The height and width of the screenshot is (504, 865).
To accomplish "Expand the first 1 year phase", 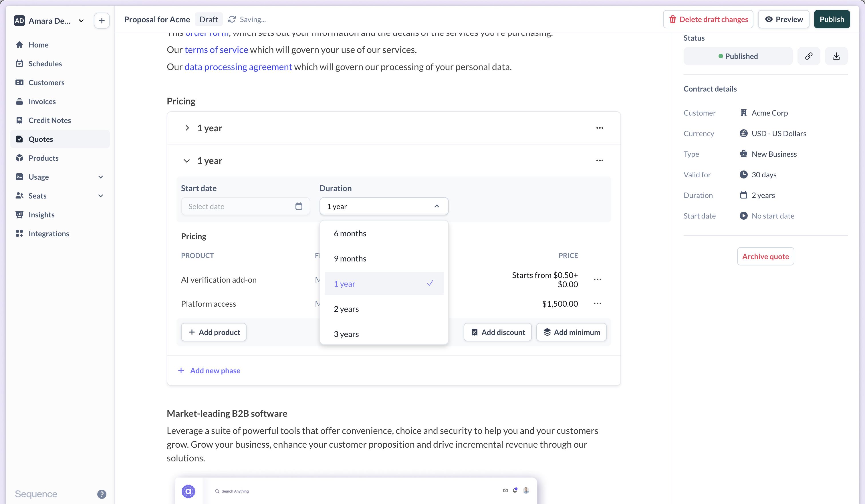I will coord(187,128).
